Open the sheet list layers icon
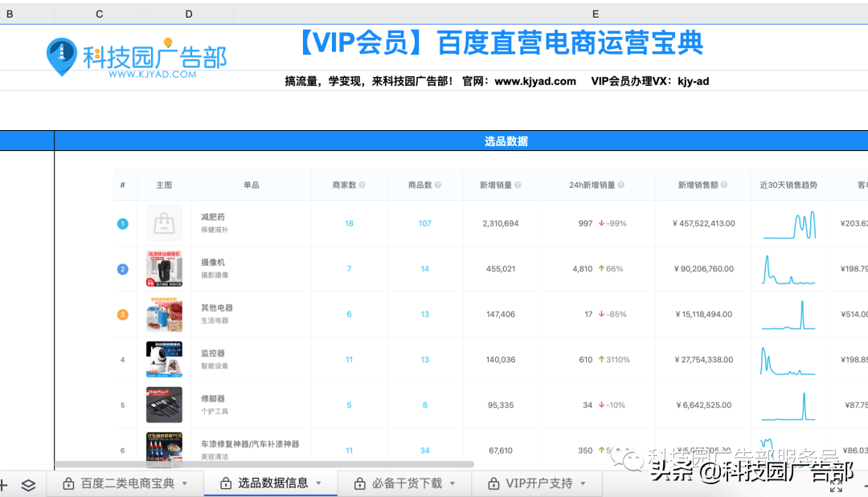 tap(28, 484)
